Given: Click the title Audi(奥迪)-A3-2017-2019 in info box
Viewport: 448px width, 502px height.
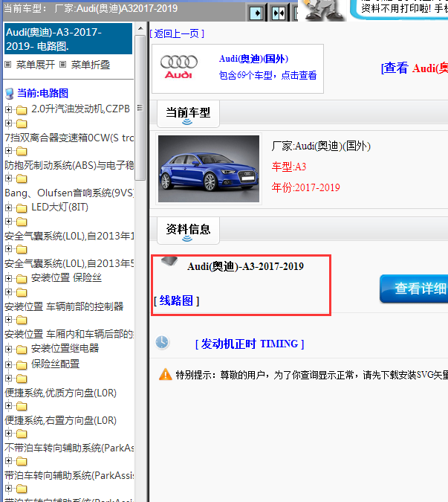Looking at the screenshot, I should [246, 266].
